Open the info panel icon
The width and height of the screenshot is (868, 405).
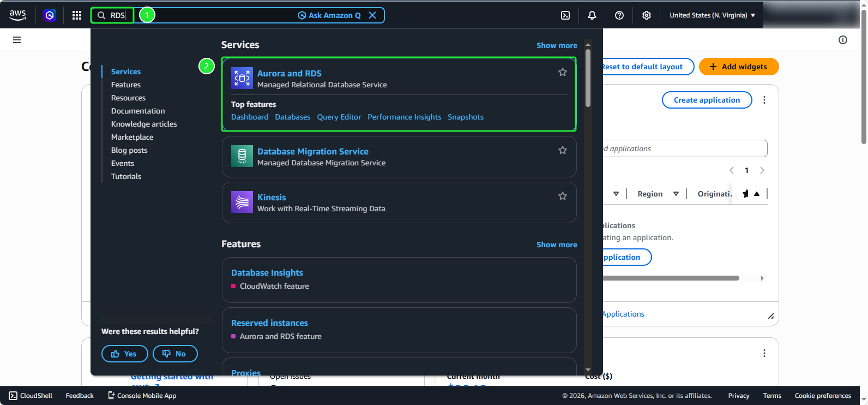(843, 40)
